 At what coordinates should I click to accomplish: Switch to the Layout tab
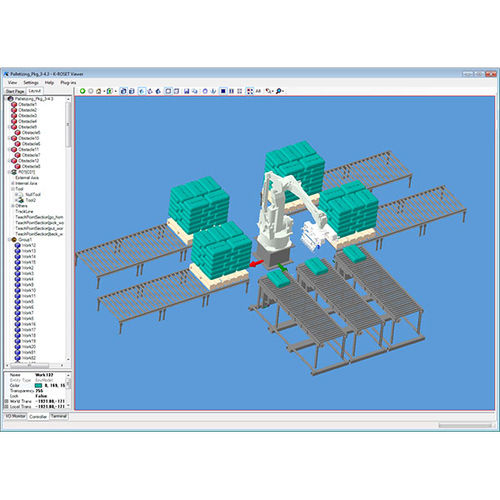[x=34, y=91]
